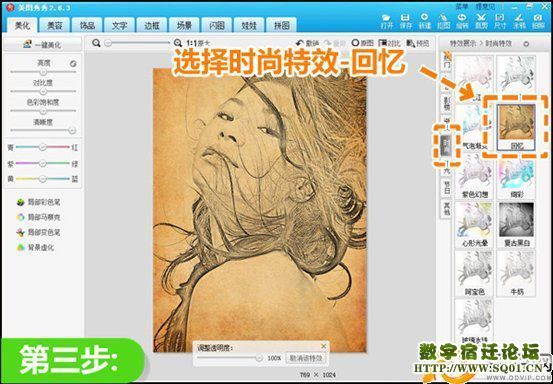
Task: Choose the 局部马赛克 mosaic tool
Action: 39,217
